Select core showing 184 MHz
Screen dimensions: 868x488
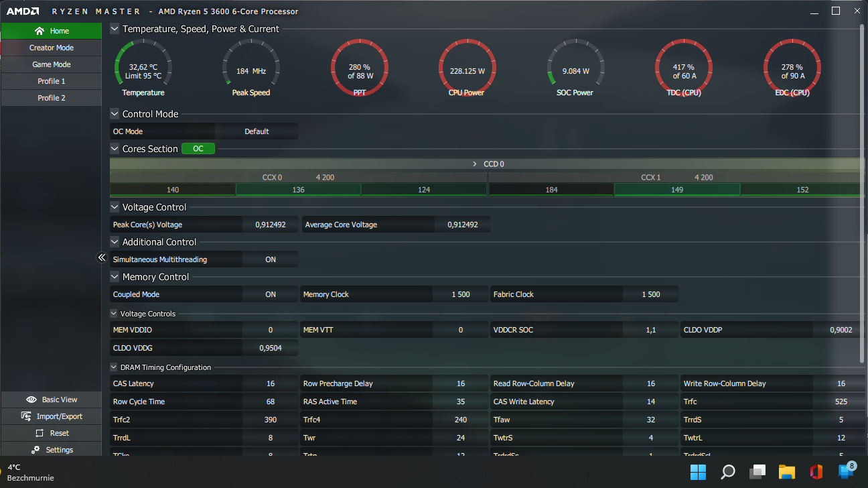pyautogui.click(x=551, y=190)
